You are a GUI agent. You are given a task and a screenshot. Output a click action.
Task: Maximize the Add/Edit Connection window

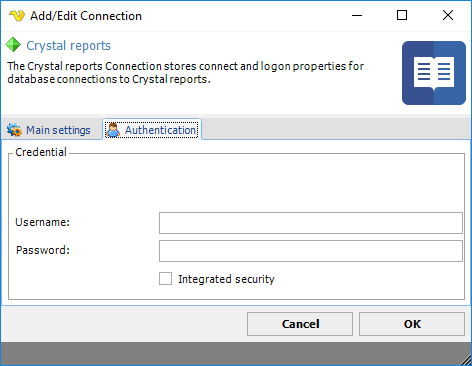[x=402, y=15]
